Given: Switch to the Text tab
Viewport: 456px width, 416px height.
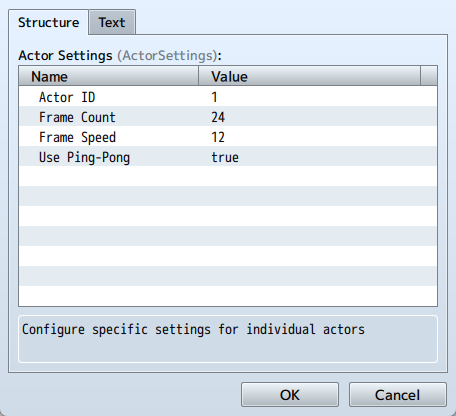Looking at the screenshot, I should pos(112,22).
